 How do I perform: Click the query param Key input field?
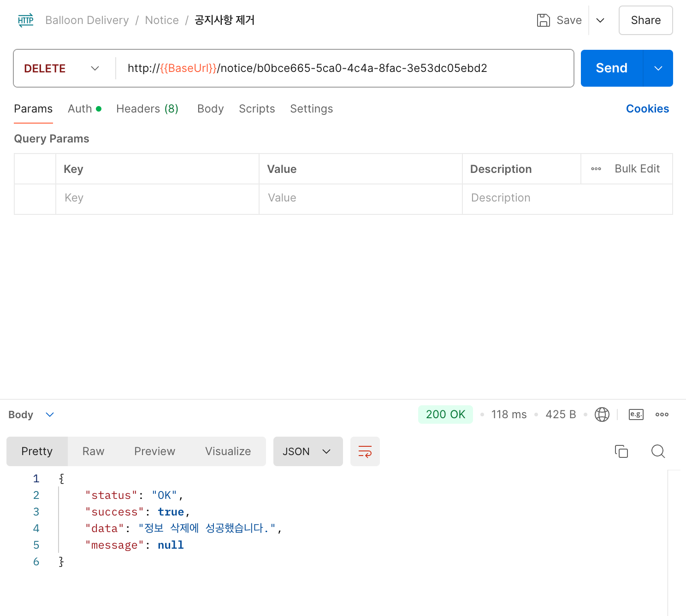[157, 198]
